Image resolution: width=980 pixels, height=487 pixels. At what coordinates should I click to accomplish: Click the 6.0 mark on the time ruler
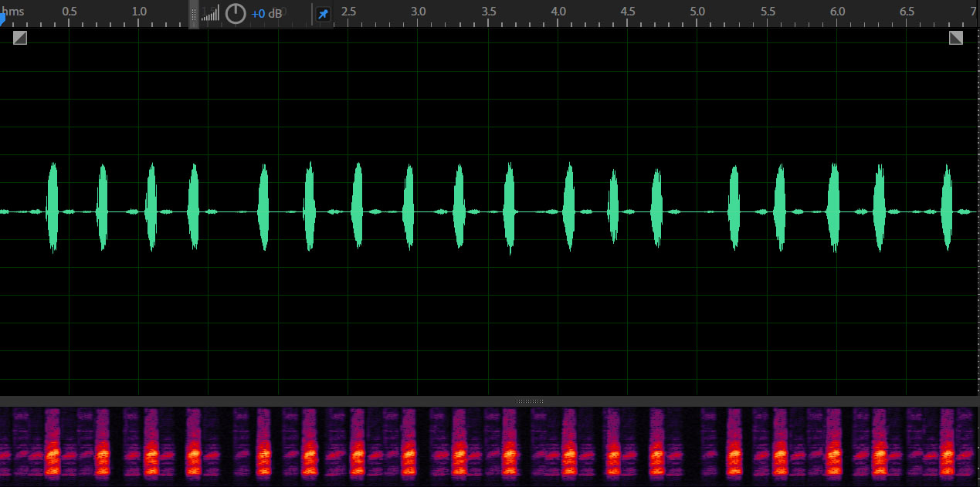(837, 12)
